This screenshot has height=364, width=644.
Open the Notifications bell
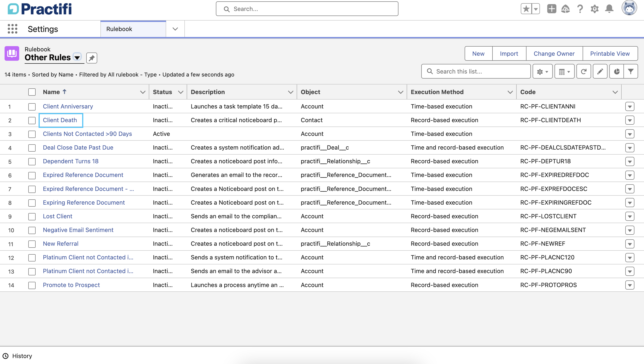609,9
